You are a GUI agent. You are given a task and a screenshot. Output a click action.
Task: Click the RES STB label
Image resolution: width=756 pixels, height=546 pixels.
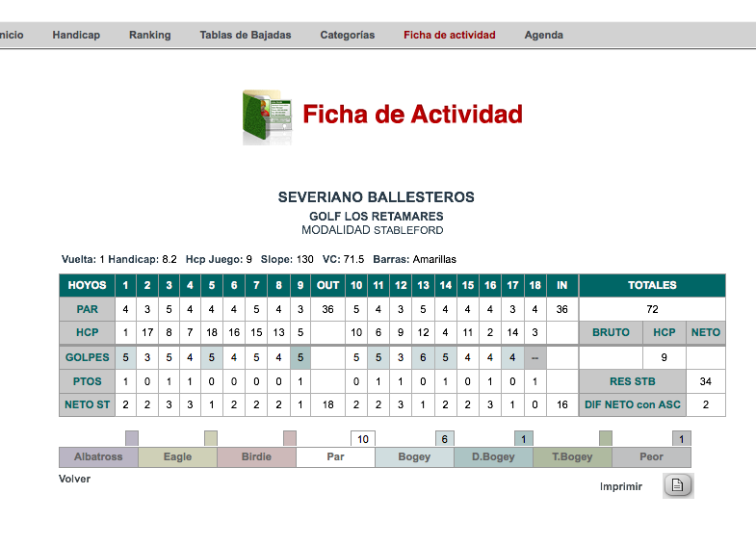click(633, 381)
